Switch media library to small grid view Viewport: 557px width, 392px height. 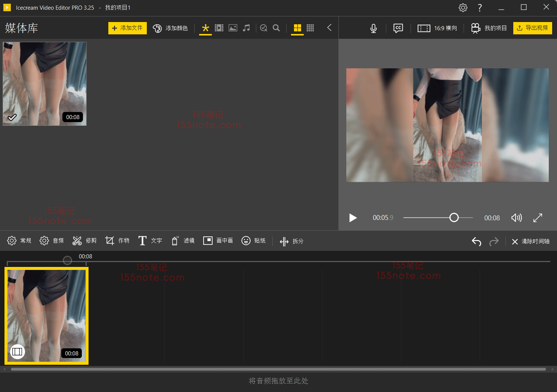[x=310, y=28]
